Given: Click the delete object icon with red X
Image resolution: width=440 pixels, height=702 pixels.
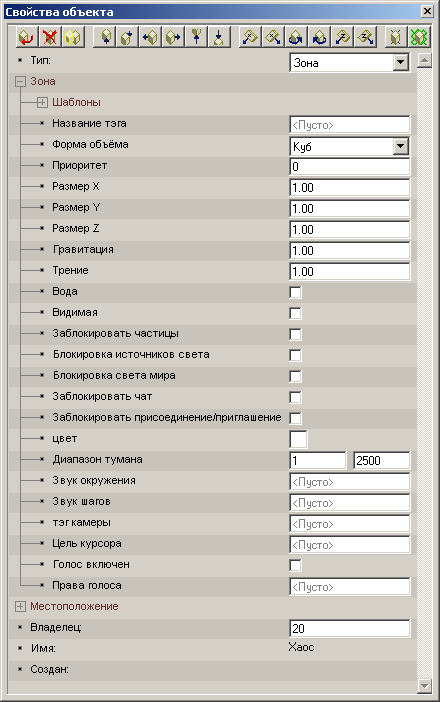Looking at the screenshot, I should point(50,37).
